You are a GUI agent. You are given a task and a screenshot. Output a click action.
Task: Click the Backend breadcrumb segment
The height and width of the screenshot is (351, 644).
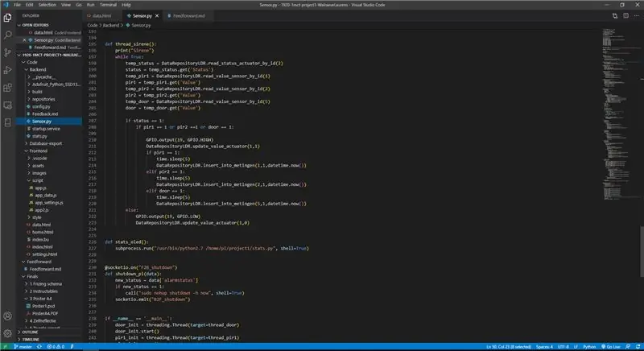coord(110,26)
